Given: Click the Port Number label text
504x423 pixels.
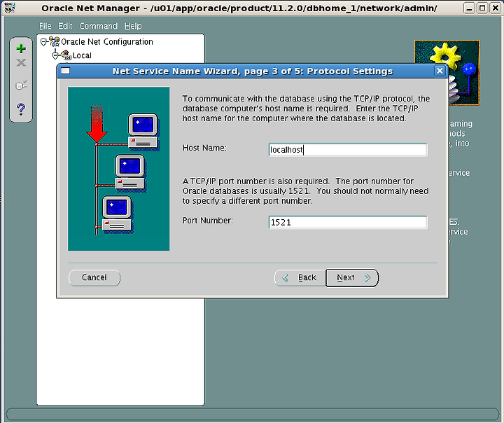Looking at the screenshot, I should [x=208, y=221].
